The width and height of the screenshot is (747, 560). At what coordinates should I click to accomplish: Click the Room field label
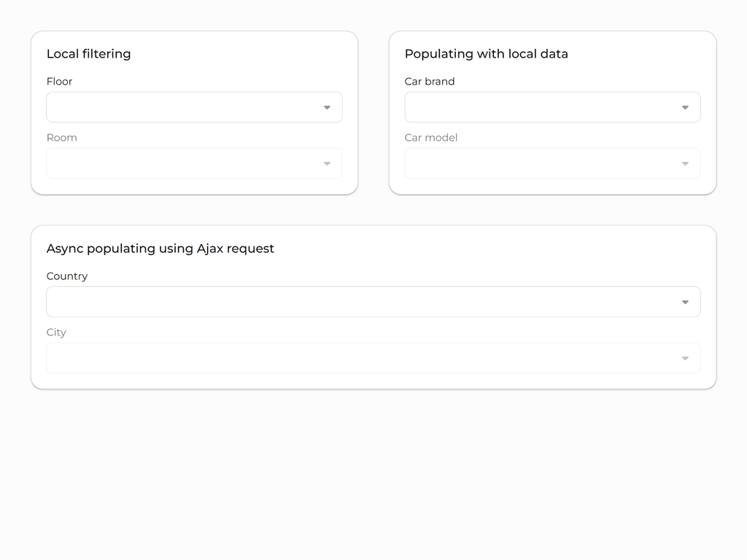62,138
